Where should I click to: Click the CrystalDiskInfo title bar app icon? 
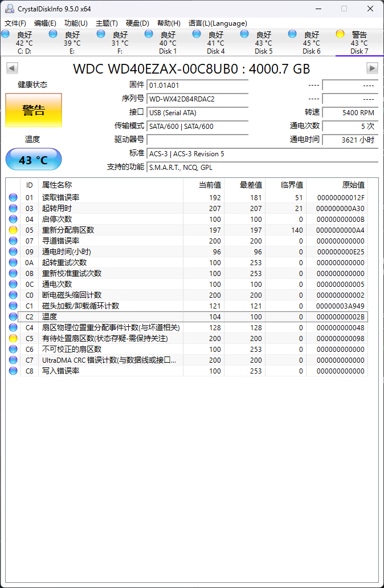(x=10, y=9)
